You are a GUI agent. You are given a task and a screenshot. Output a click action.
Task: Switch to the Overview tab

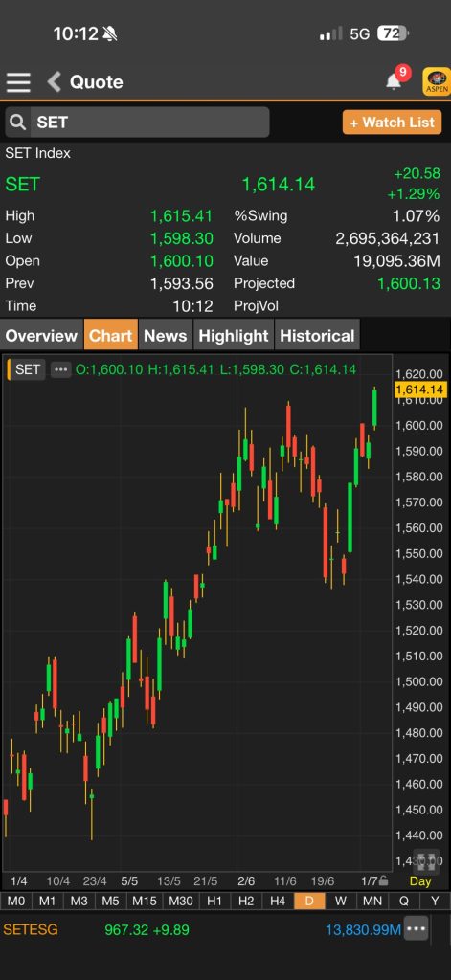tap(41, 336)
